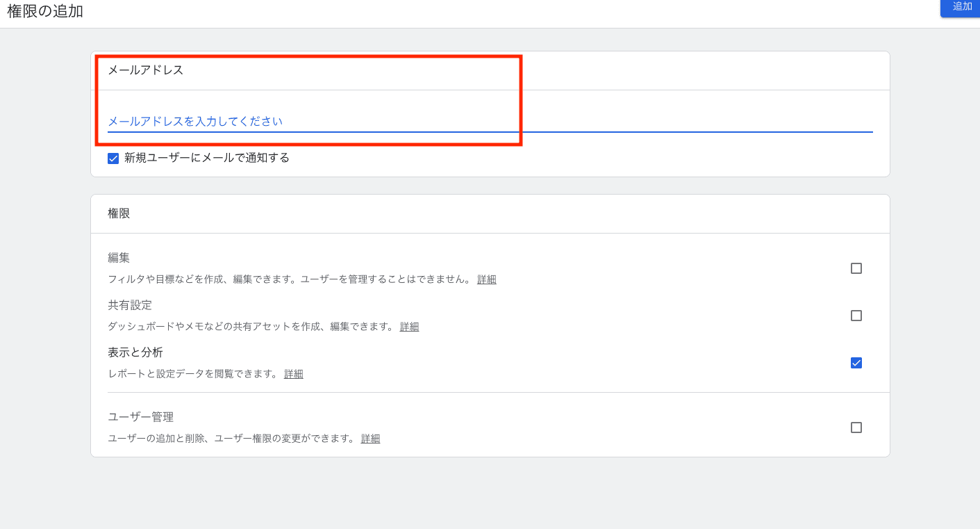Image resolution: width=980 pixels, height=529 pixels.
Task: Open the 詳細 link for 共有設定
Action: 409,326
